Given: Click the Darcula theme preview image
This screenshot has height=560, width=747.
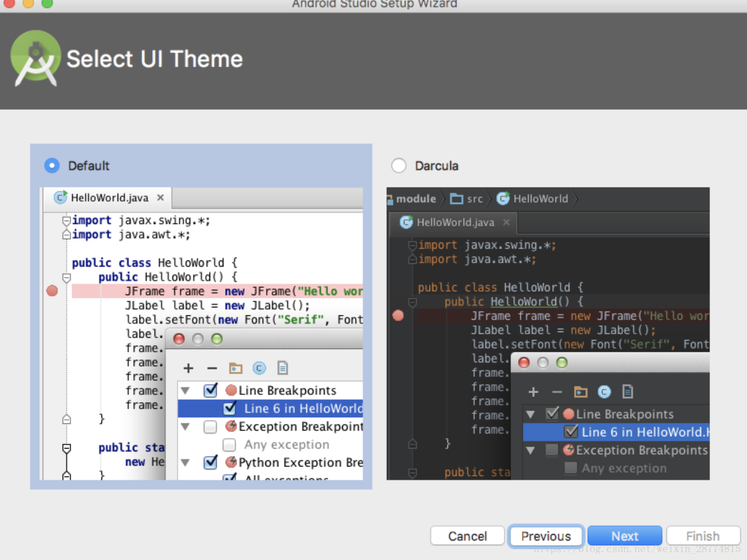Looking at the screenshot, I should coord(548,334).
